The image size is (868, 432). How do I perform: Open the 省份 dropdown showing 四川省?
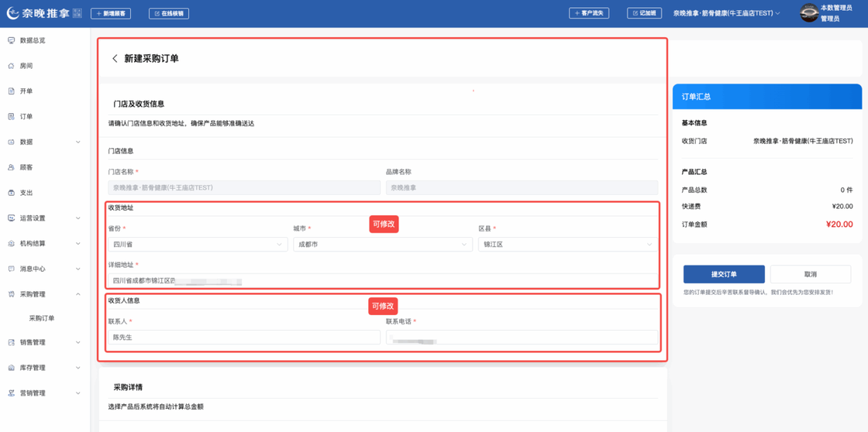point(197,245)
